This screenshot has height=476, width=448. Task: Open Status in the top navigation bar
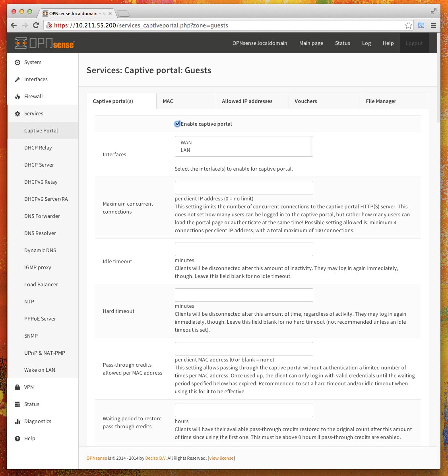click(342, 43)
